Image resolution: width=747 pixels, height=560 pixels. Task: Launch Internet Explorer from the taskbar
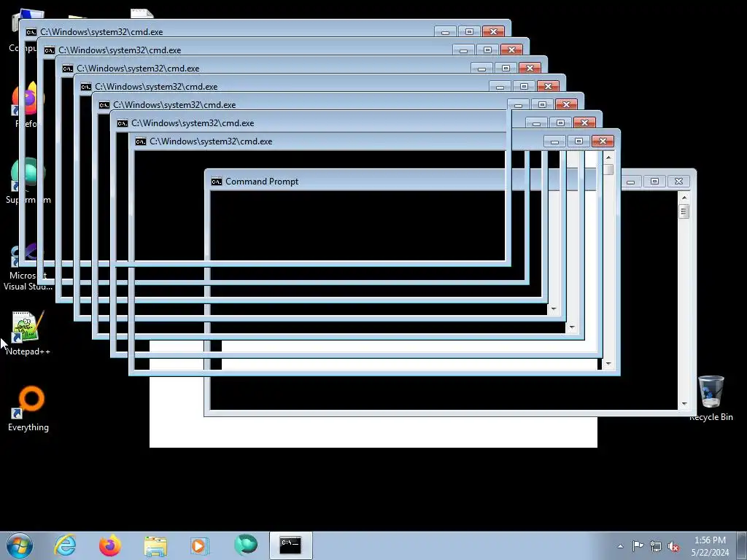click(x=65, y=545)
